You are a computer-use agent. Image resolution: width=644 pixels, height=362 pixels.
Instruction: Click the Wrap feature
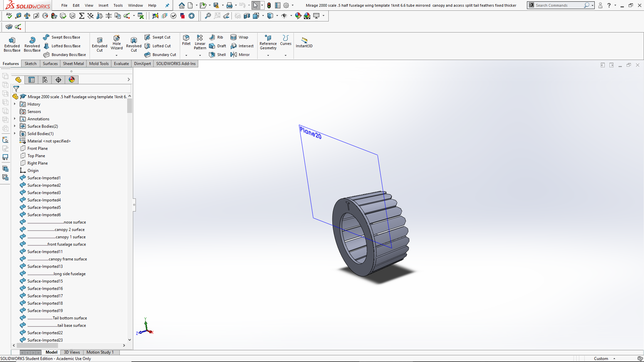tap(239, 37)
